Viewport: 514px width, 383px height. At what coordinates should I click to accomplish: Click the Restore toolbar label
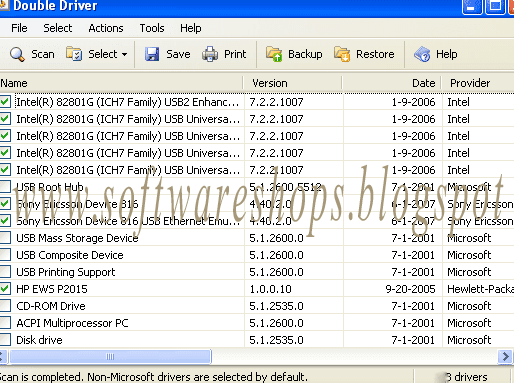[x=375, y=54]
